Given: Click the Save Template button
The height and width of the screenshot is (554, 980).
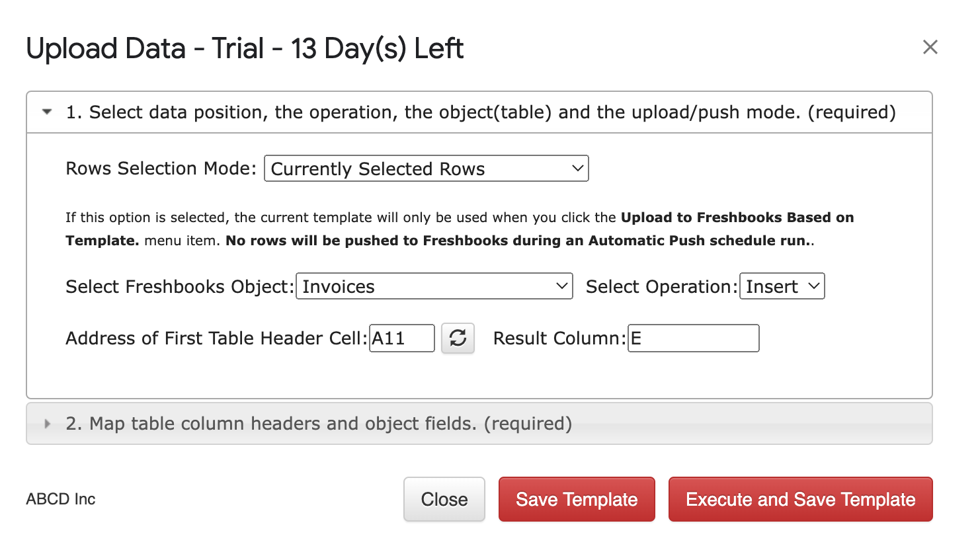Looking at the screenshot, I should coord(577,499).
